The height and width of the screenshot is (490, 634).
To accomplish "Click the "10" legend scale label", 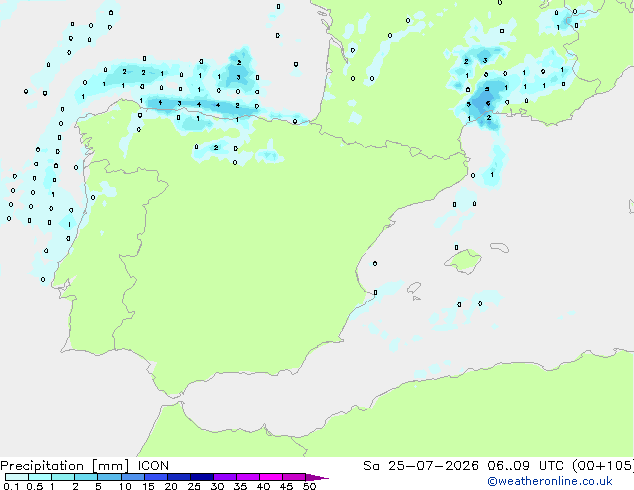I will [x=125, y=486].
